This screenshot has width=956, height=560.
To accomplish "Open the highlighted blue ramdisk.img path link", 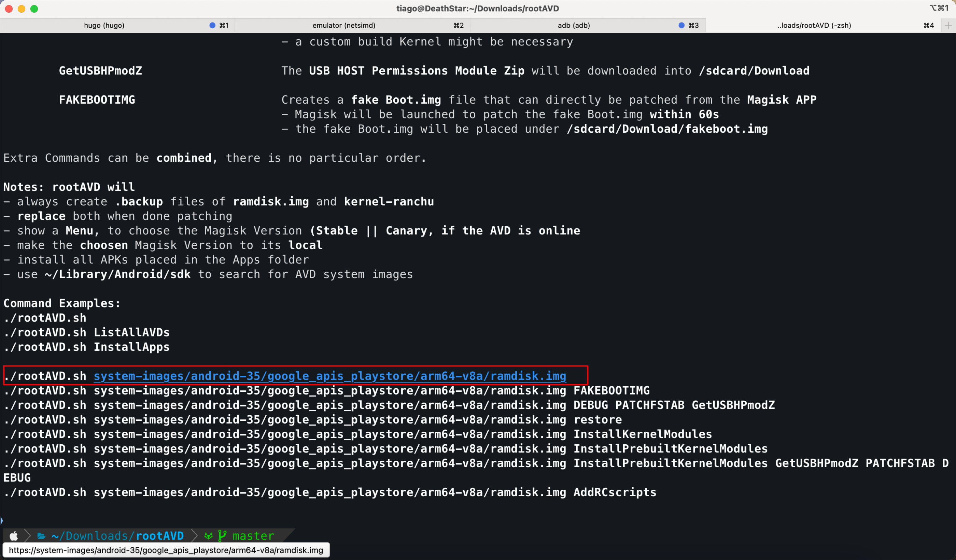I will pos(330,376).
